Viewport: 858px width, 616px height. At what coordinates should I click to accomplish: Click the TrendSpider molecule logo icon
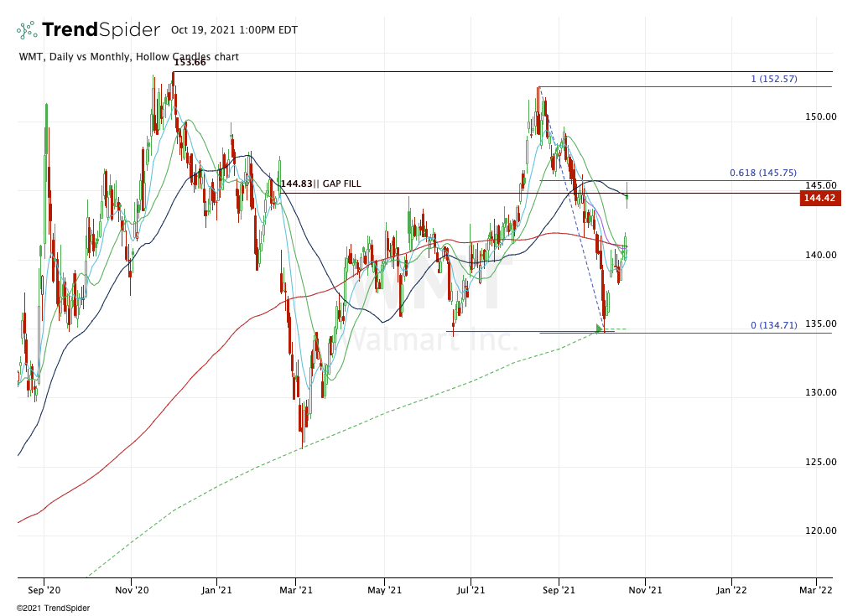(26, 29)
